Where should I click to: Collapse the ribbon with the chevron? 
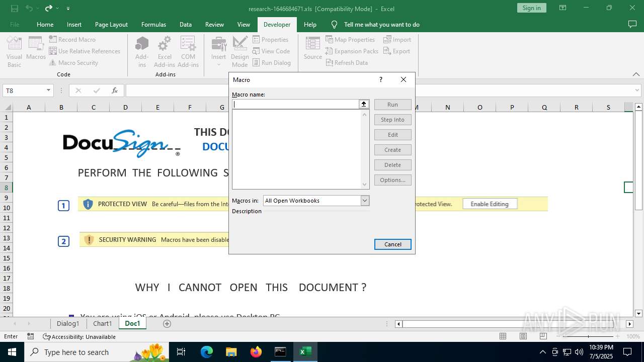(x=636, y=74)
